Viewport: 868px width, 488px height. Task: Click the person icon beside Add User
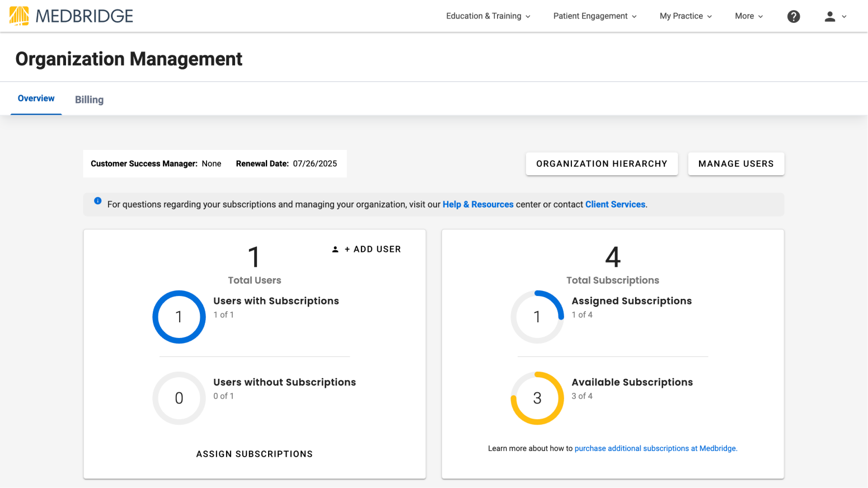click(x=335, y=250)
